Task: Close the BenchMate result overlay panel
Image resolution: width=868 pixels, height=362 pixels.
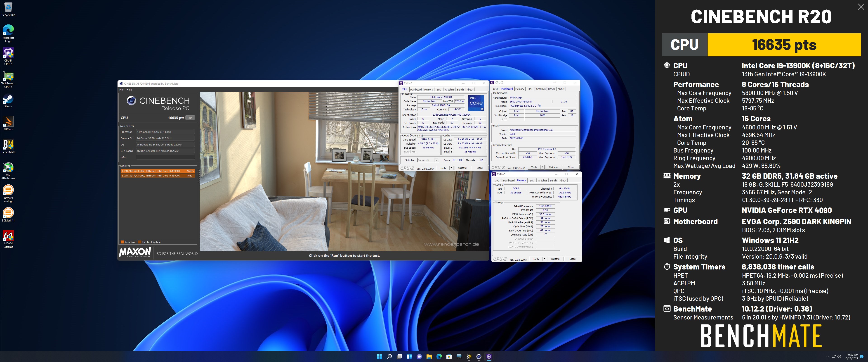Action: (x=861, y=7)
